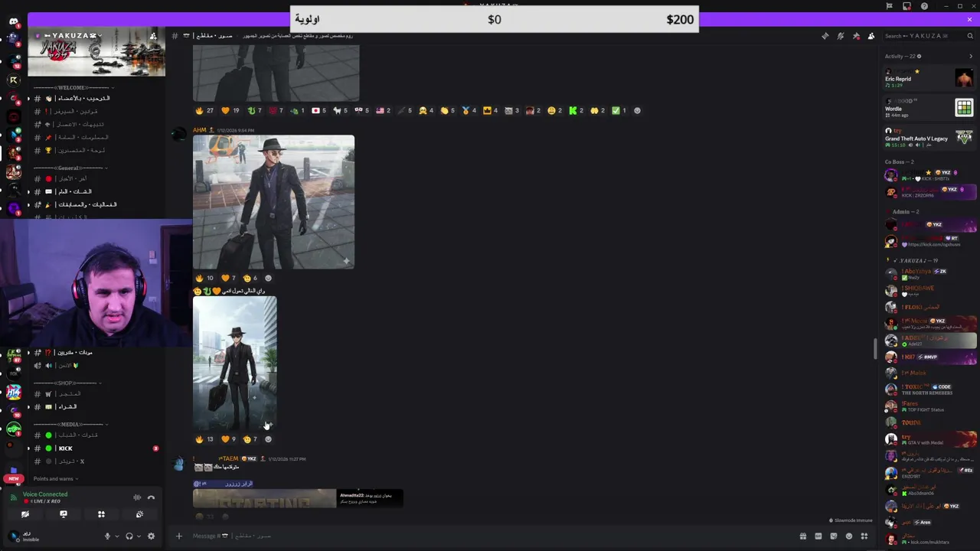Open the sticker picker
The width and height of the screenshot is (980, 551).
(x=834, y=536)
